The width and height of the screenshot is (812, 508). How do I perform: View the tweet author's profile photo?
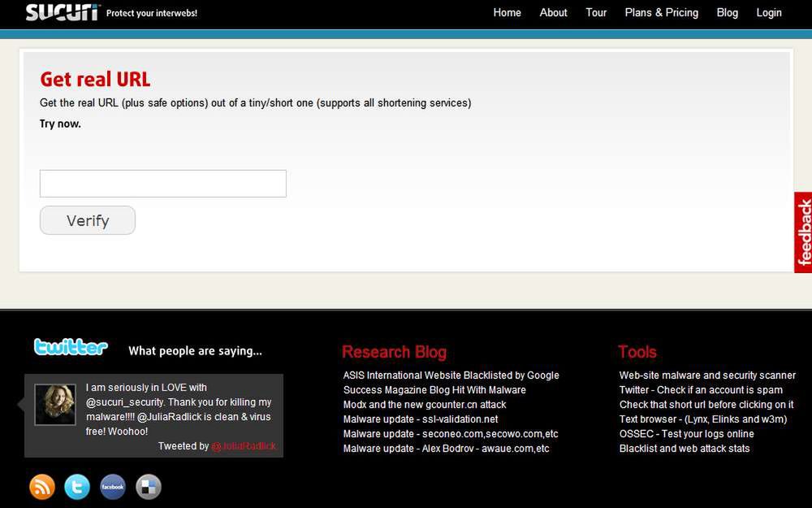55,404
